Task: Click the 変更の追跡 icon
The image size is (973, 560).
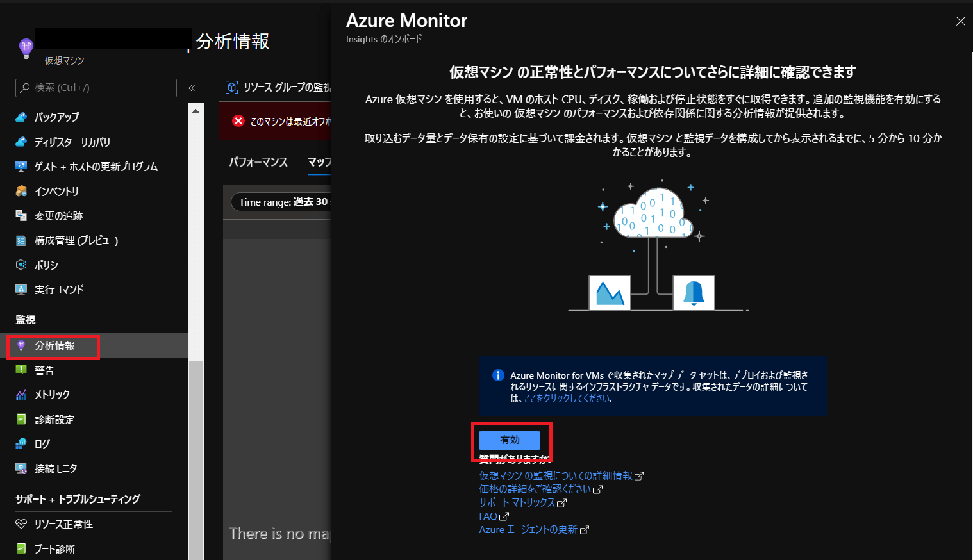Action: pos(21,215)
